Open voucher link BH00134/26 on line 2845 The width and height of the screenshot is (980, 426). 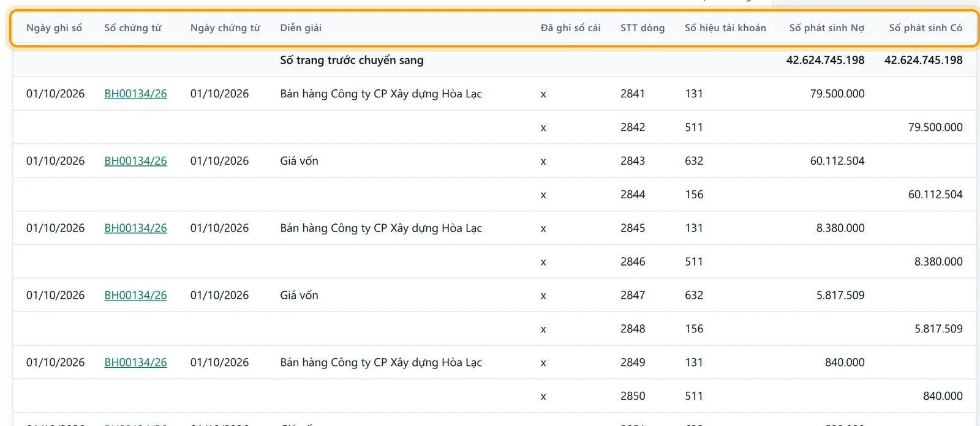point(135,228)
